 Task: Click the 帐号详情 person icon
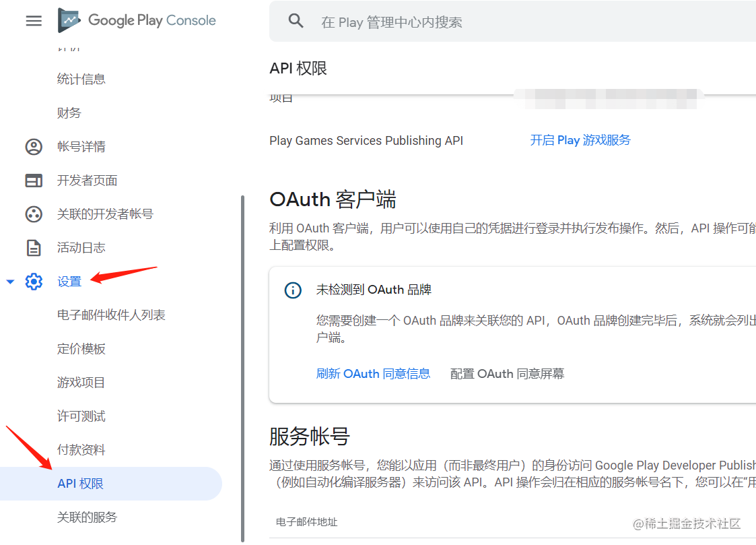pos(34,147)
